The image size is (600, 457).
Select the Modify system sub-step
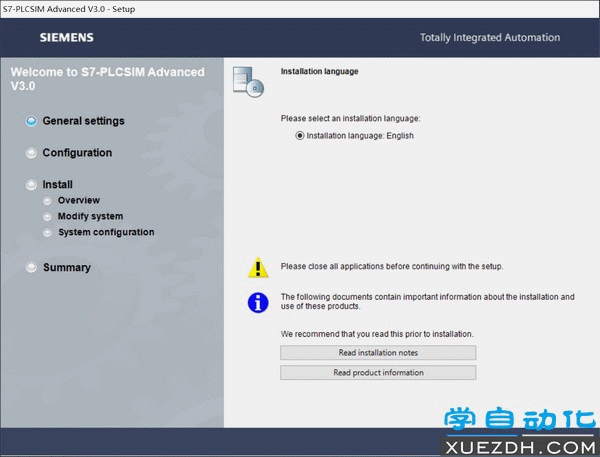pos(91,216)
